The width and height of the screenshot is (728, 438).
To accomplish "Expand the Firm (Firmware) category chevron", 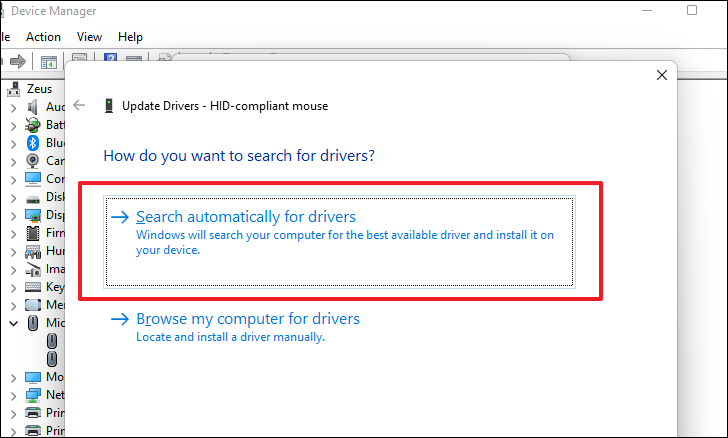I will coord(13,234).
